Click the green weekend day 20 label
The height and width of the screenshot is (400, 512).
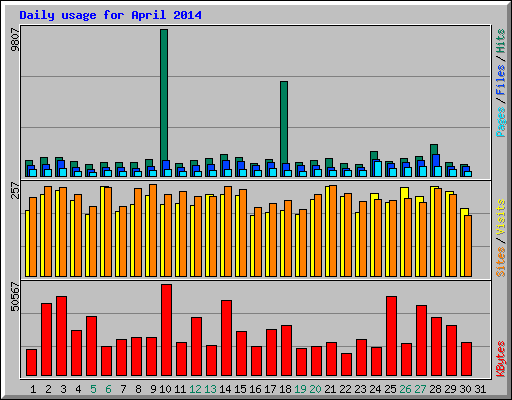coord(315,389)
